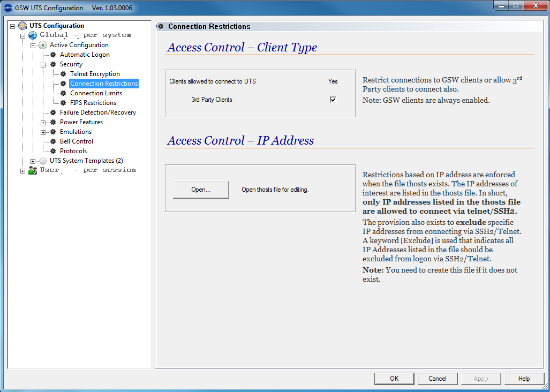Click '3rd Party Clients' label text
This screenshot has height=392, width=550.
coord(212,100)
